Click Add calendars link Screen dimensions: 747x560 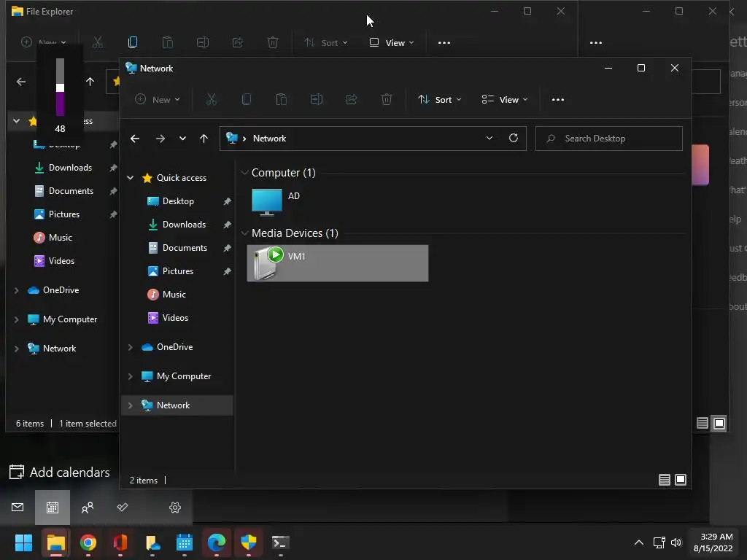[60, 472]
